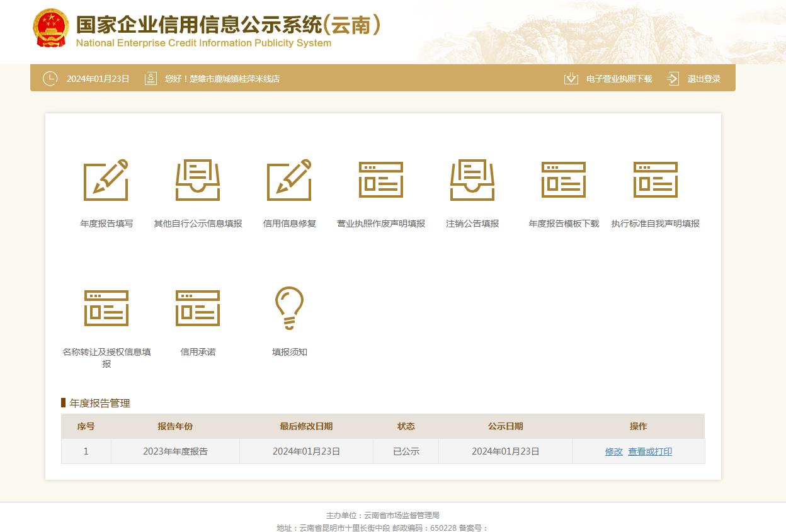The width and height of the screenshot is (786, 532).
Task: Open the 年度报告模板下载 icon
Action: [564, 180]
